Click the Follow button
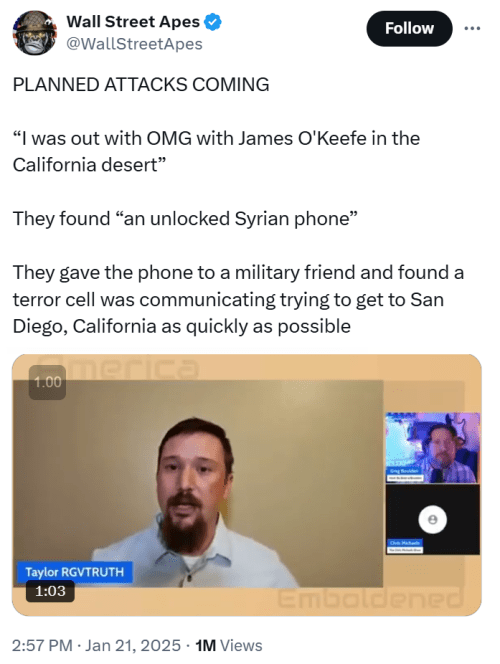The width and height of the screenshot is (500, 664). click(409, 28)
